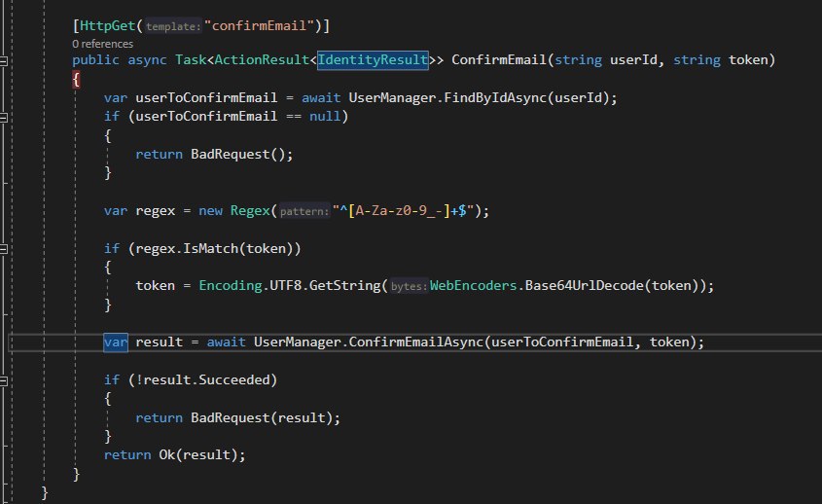Click the HttpGet attribute name
Viewport: 822px width, 504px height.
107,25
